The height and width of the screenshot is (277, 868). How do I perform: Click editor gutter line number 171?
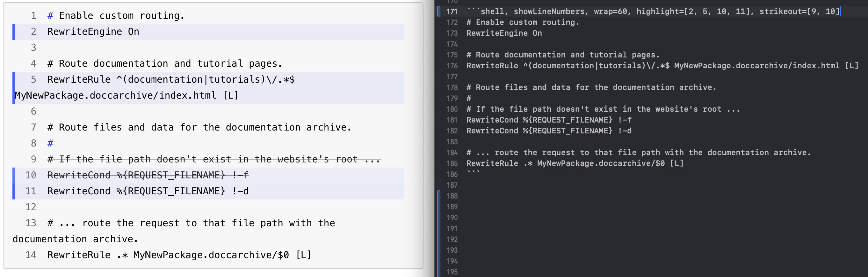click(452, 11)
